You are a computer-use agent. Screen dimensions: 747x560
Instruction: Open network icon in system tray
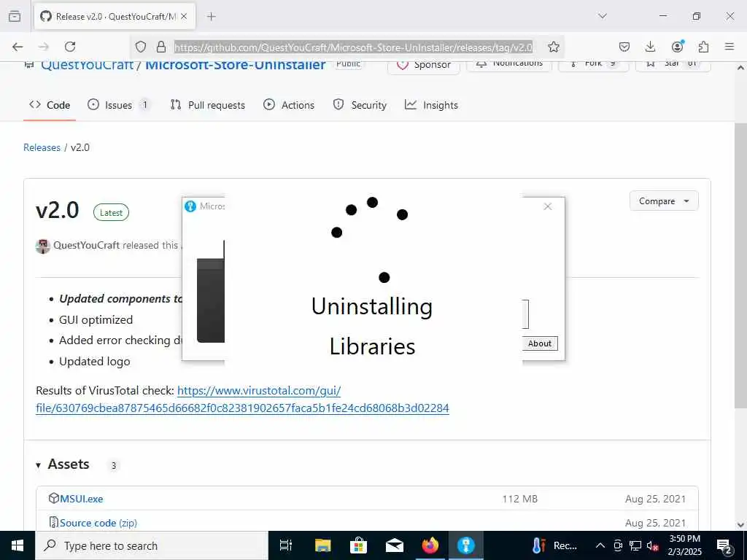[635, 545]
